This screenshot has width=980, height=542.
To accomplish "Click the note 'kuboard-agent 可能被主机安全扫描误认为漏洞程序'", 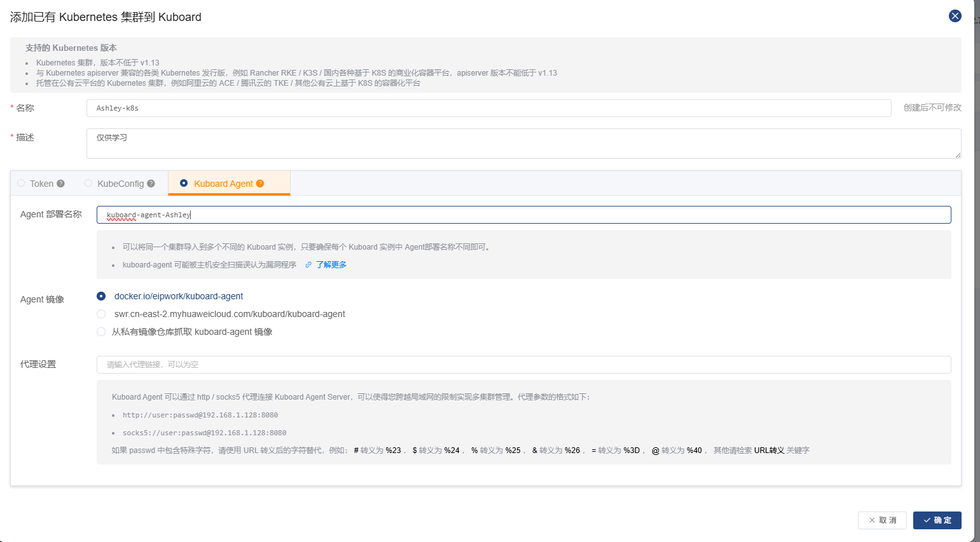I will pyautogui.click(x=210, y=265).
